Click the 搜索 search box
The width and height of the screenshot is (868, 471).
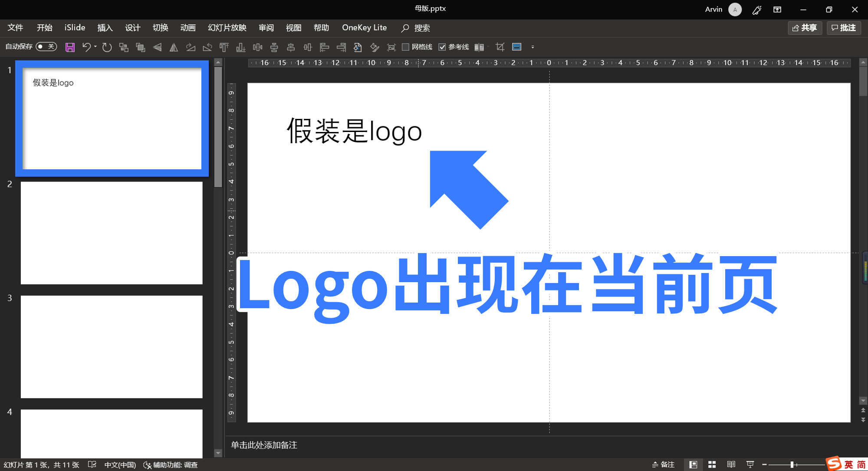coord(416,28)
